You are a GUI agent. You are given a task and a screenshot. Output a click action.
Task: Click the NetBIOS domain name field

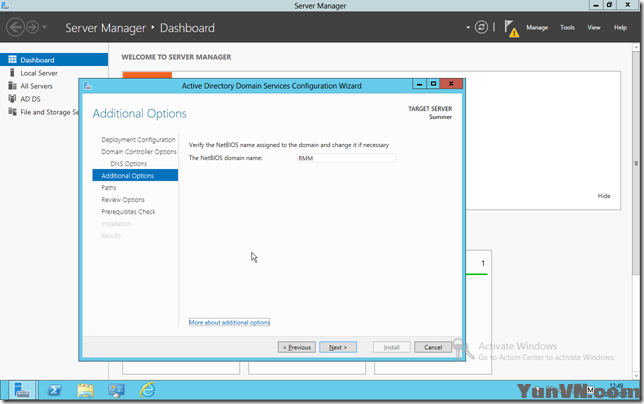(x=346, y=158)
